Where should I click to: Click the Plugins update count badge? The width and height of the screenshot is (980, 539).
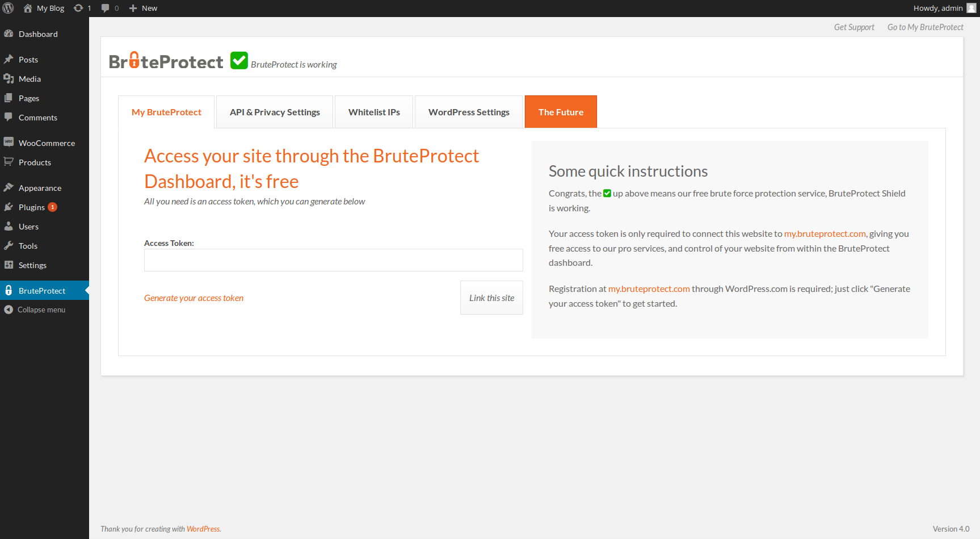tap(52, 207)
